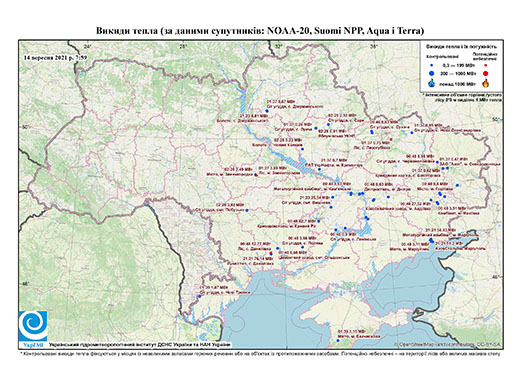Click the 'ЗАО Азот, м. Сєвєродонецьк' label
Viewport: 520px width, 368px height.
[470, 164]
